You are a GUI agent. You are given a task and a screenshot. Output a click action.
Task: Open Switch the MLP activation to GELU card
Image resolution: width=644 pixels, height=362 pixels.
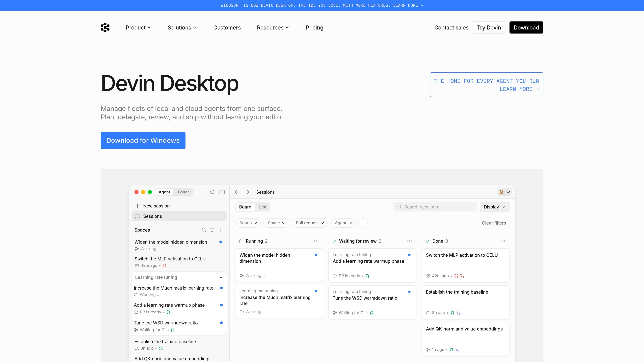pos(465,265)
